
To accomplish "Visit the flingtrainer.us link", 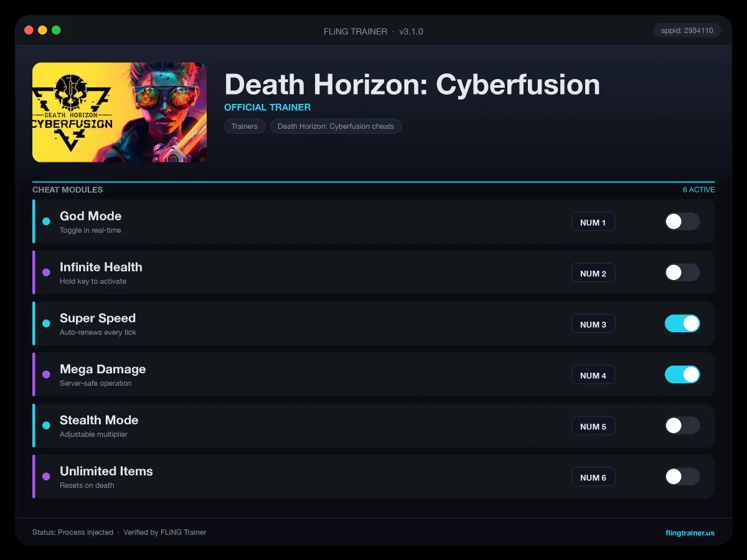I will (x=690, y=533).
